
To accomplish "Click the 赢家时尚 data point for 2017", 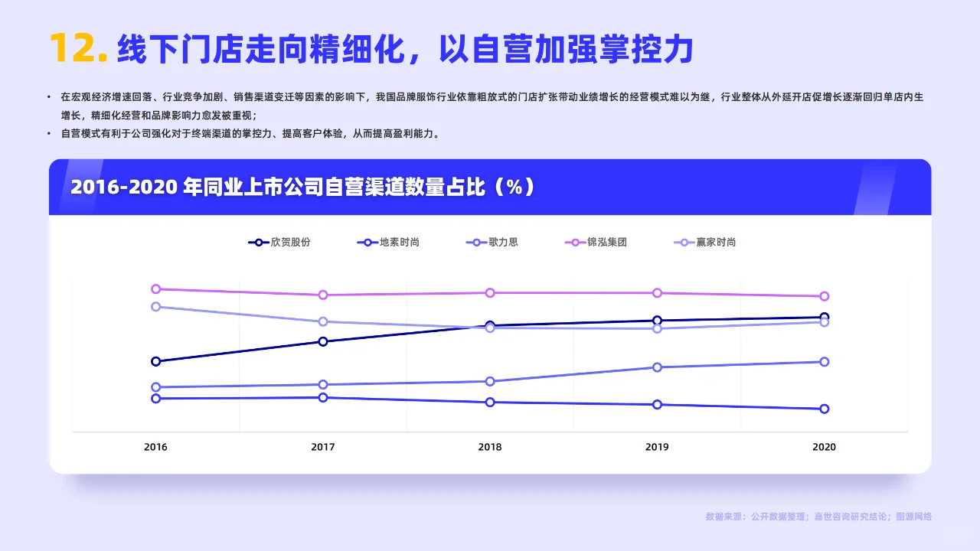I will (x=323, y=321).
